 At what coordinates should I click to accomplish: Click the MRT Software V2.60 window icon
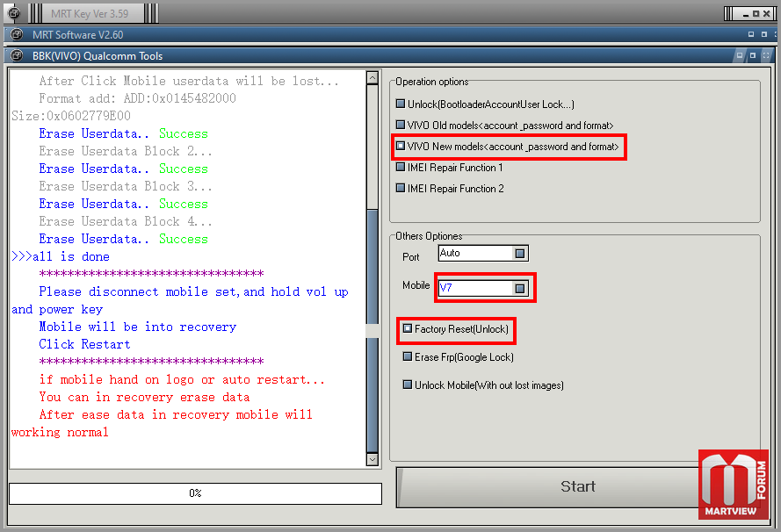coord(17,34)
